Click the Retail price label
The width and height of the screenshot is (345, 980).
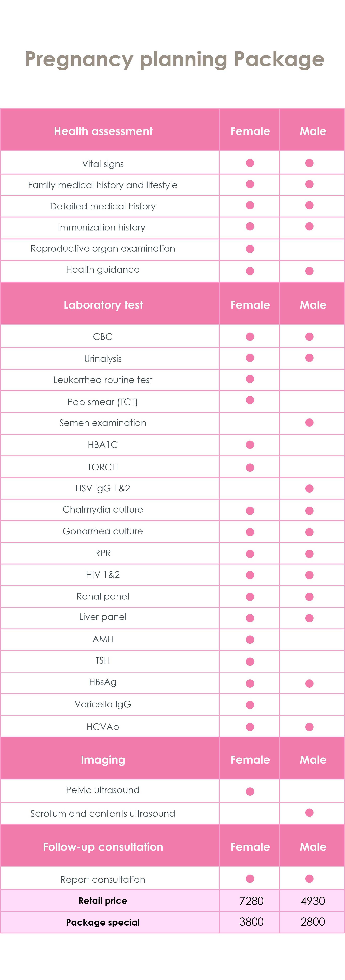[x=103, y=901]
